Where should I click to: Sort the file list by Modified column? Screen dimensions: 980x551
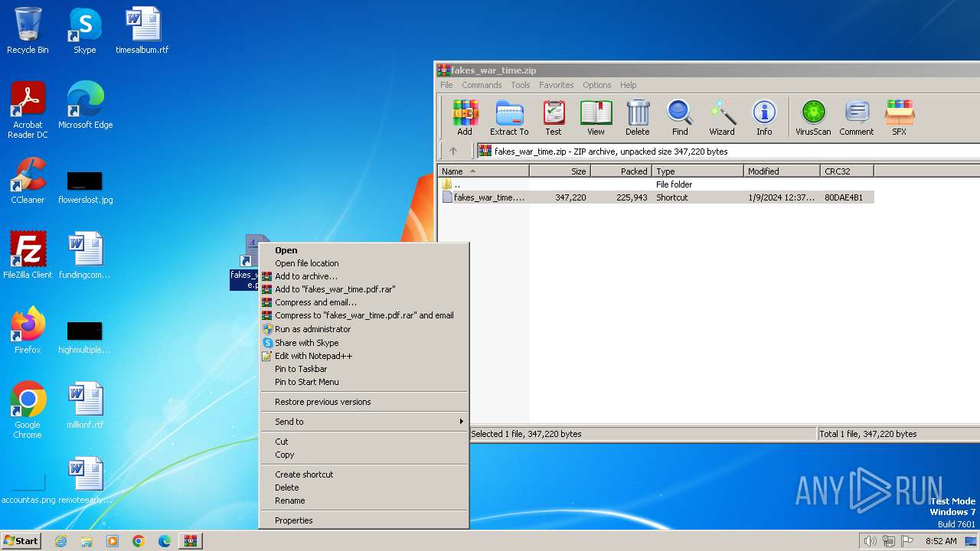[x=782, y=171]
